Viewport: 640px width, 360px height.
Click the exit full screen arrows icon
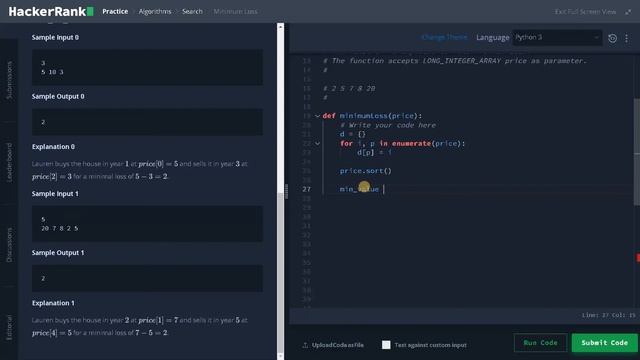(x=628, y=12)
